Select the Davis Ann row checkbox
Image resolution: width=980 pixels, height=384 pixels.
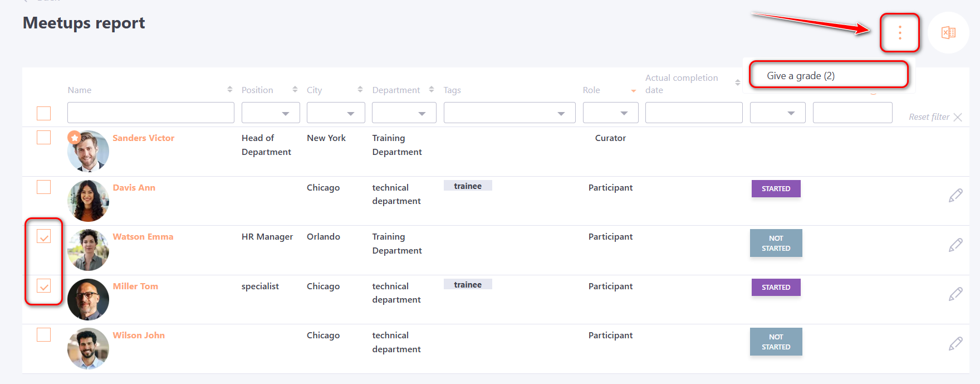(44, 187)
